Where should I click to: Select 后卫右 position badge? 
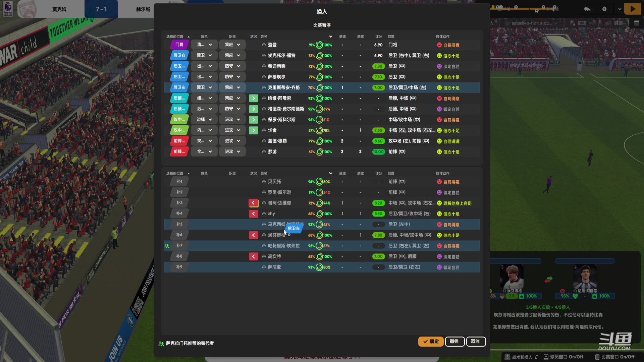click(x=179, y=55)
